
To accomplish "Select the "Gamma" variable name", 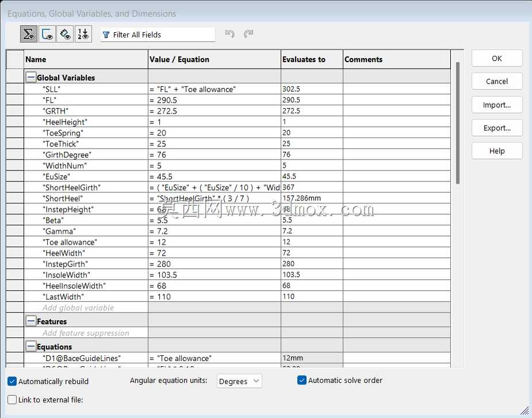I will tap(59, 231).
